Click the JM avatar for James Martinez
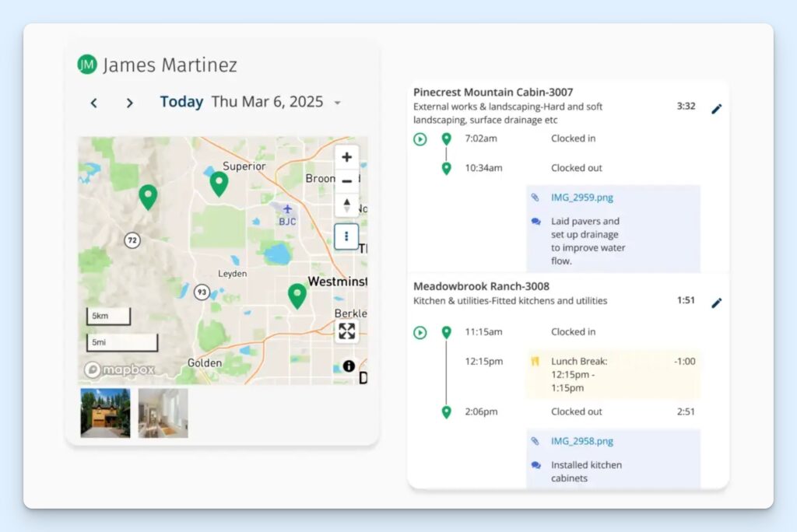Screen dimensions: 797x532 coord(86,65)
